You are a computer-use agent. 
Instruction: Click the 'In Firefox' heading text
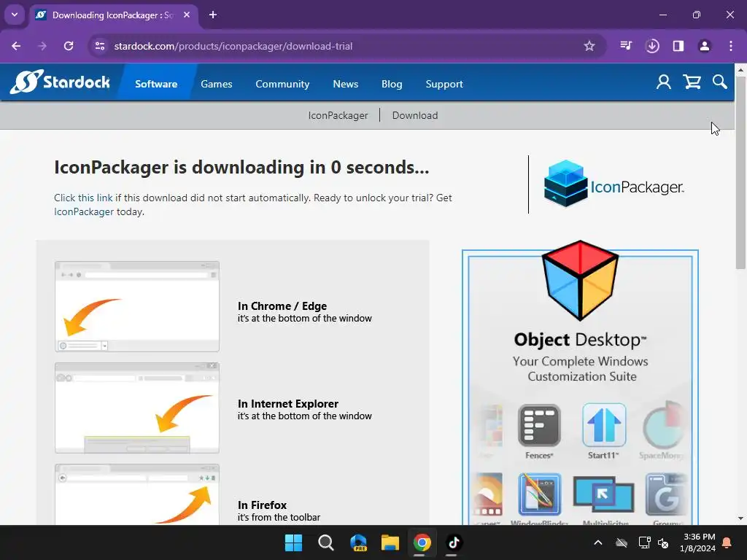point(262,505)
